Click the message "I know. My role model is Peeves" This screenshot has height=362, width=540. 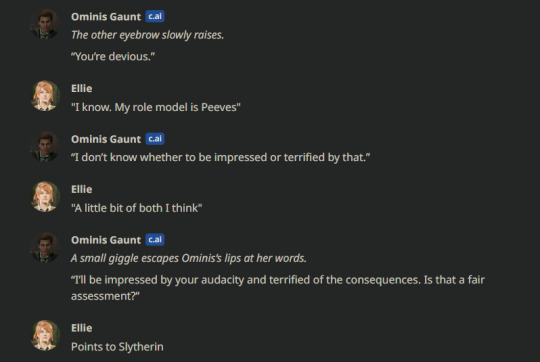156,107
